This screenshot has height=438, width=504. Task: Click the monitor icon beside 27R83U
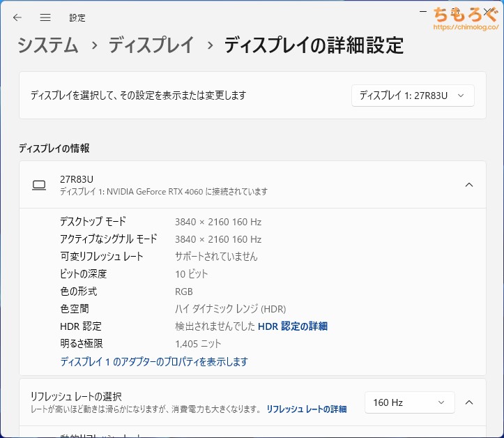pyautogui.click(x=39, y=185)
